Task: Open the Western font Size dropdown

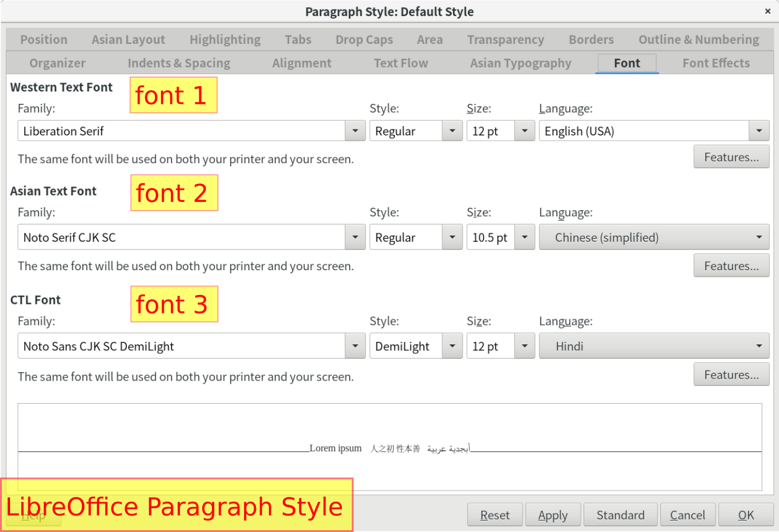Action: point(524,131)
